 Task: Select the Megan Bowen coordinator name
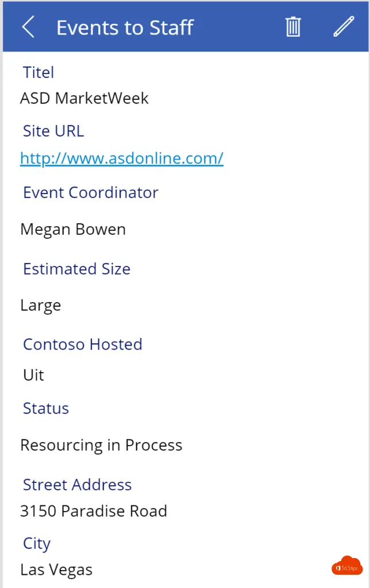tap(73, 230)
